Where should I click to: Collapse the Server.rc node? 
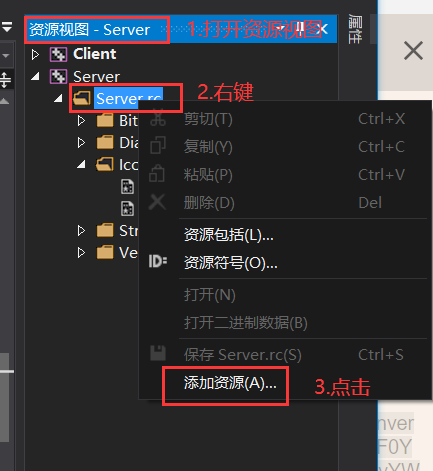[x=58, y=98]
